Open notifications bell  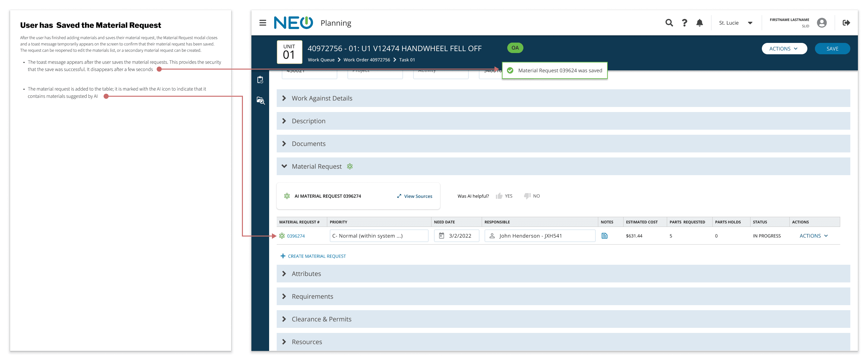(x=699, y=23)
